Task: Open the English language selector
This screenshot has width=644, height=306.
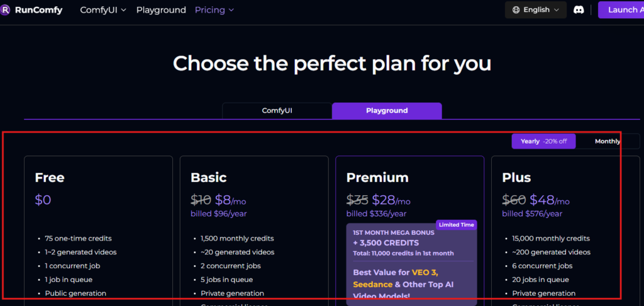Action: (x=535, y=10)
